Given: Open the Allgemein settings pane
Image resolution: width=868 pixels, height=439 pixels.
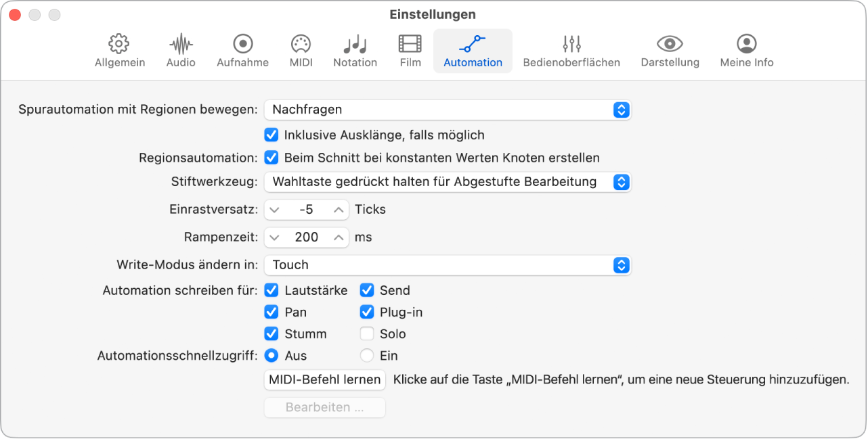Looking at the screenshot, I should pyautogui.click(x=118, y=49).
